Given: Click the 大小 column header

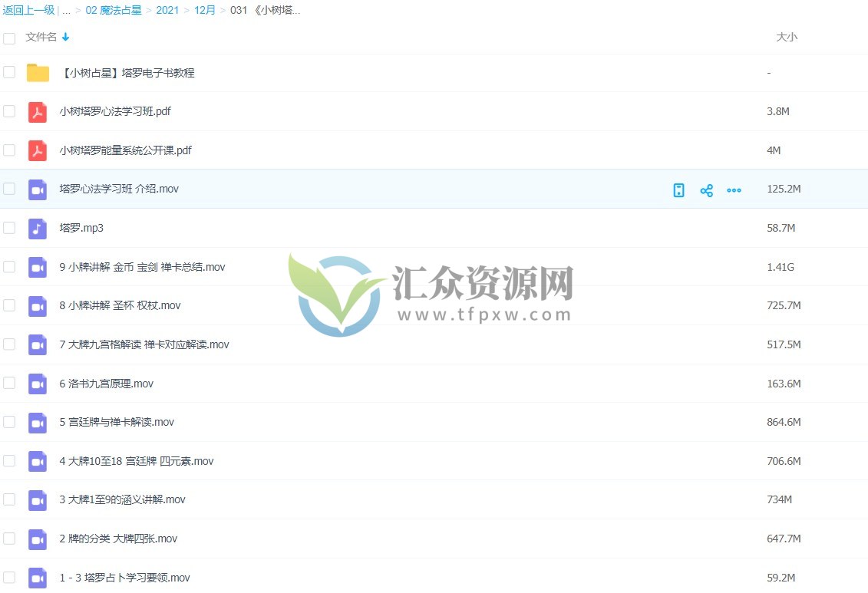Looking at the screenshot, I should pyautogui.click(x=787, y=35).
